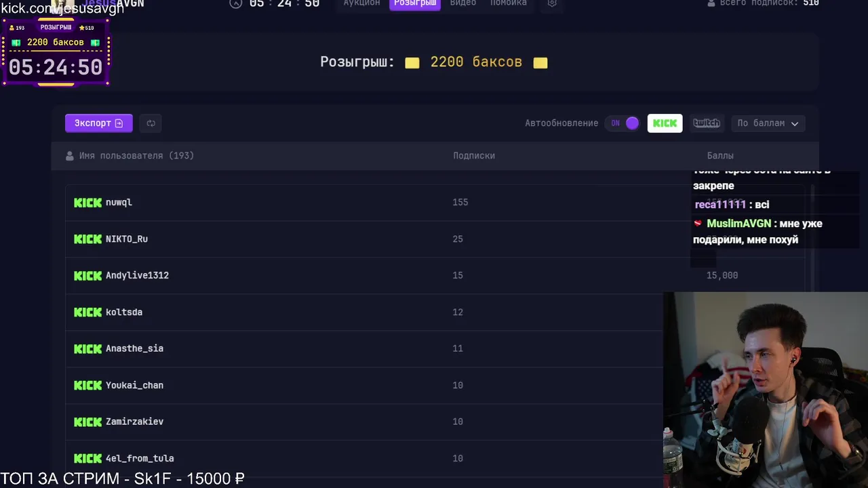Click the Kick icon next to 4el_from_tula
This screenshot has height=488, width=868.
(87, 459)
